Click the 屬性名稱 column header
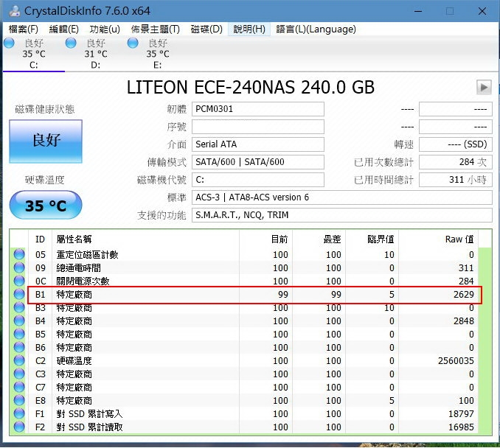The image size is (500, 448). coord(145,239)
